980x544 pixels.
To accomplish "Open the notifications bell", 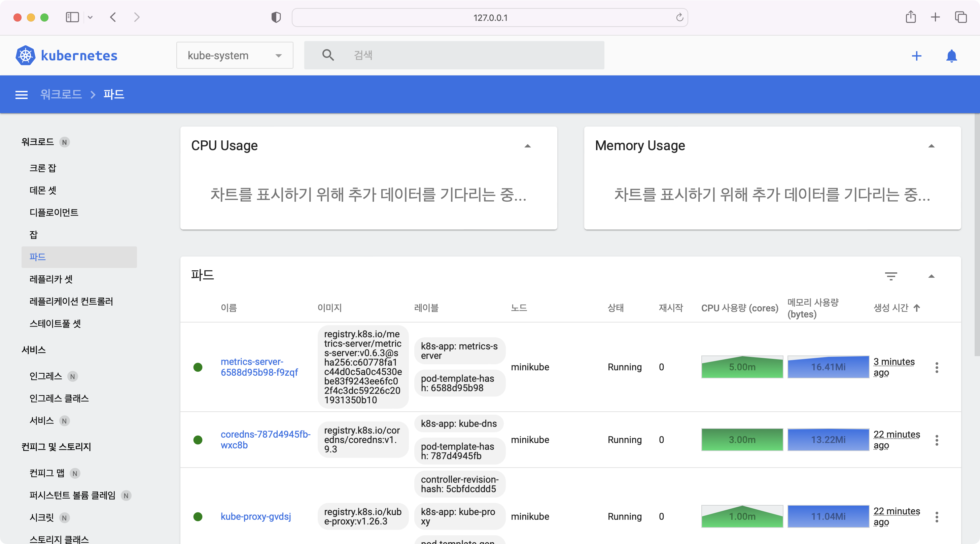I will tap(951, 56).
